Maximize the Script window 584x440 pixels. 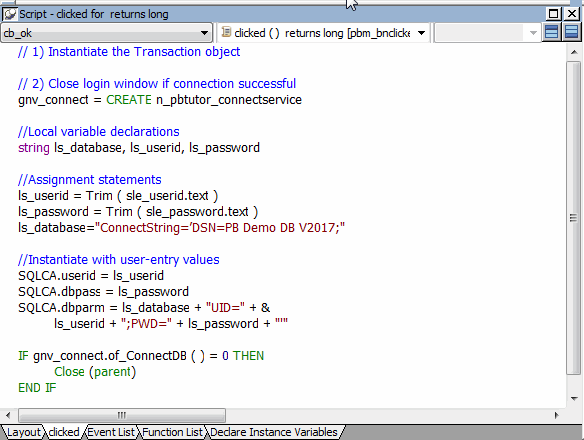(x=553, y=14)
